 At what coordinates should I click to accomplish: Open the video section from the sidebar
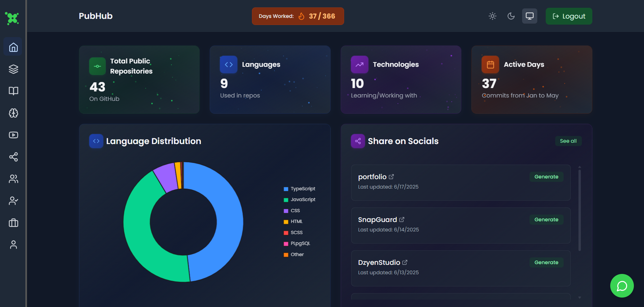click(13, 135)
